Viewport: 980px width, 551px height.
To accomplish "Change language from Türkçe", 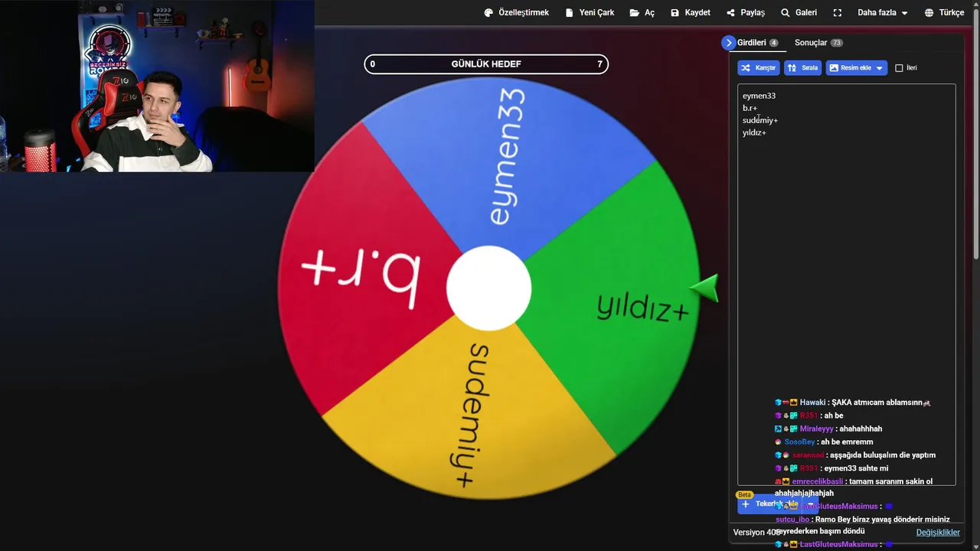I will tap(944, 13).
